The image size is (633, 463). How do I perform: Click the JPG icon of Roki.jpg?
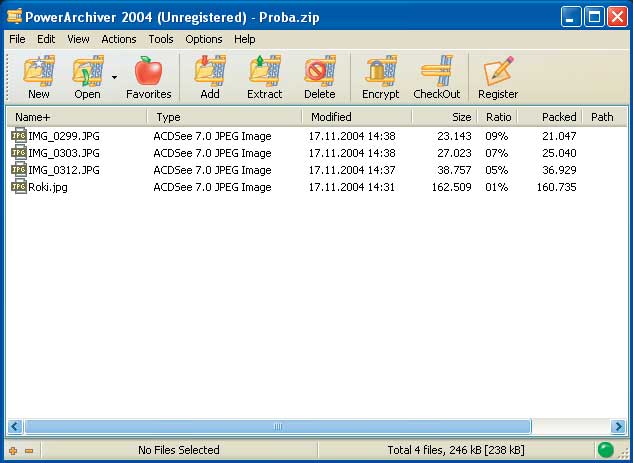coord(19,187)
